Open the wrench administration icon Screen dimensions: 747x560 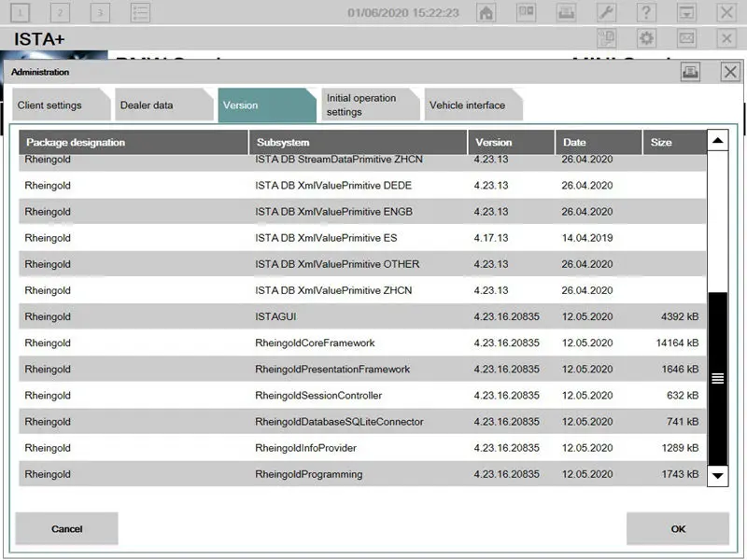tap(606, 13)
